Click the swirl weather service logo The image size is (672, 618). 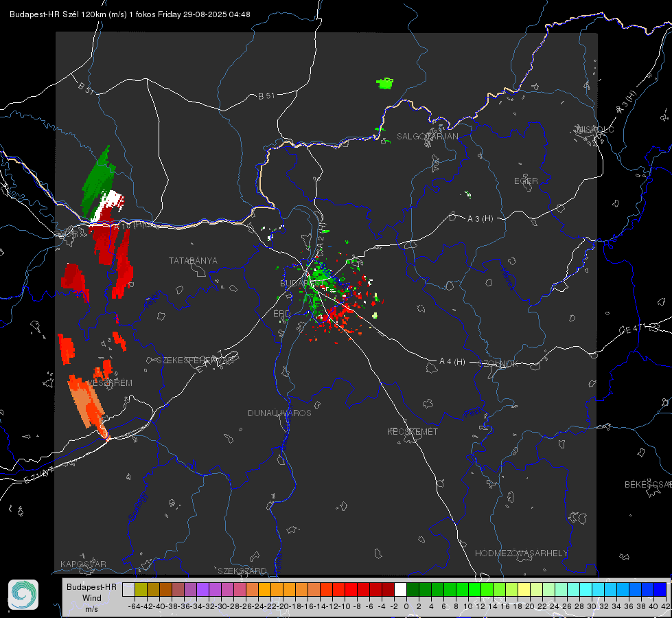point(23,595)
